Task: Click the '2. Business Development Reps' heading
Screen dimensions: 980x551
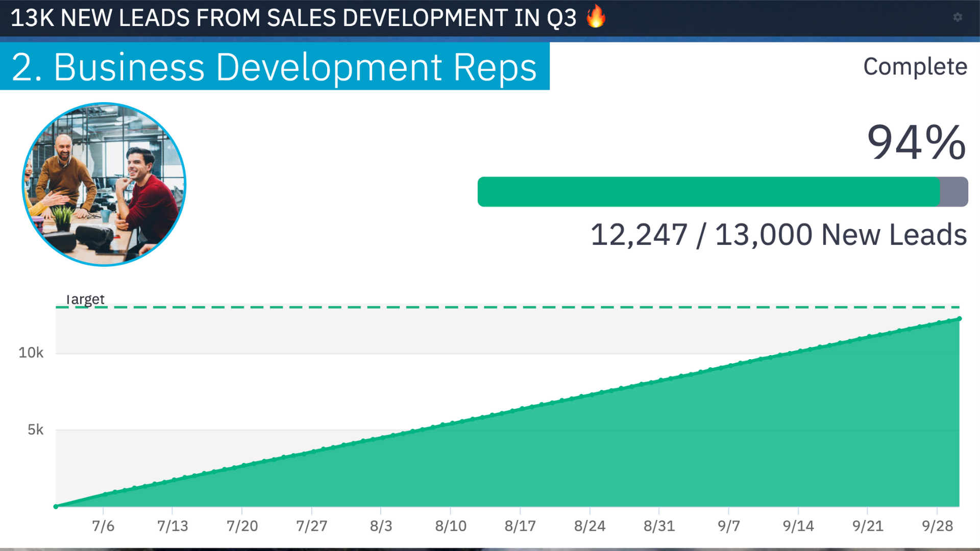Action: (x=274, y=67)
